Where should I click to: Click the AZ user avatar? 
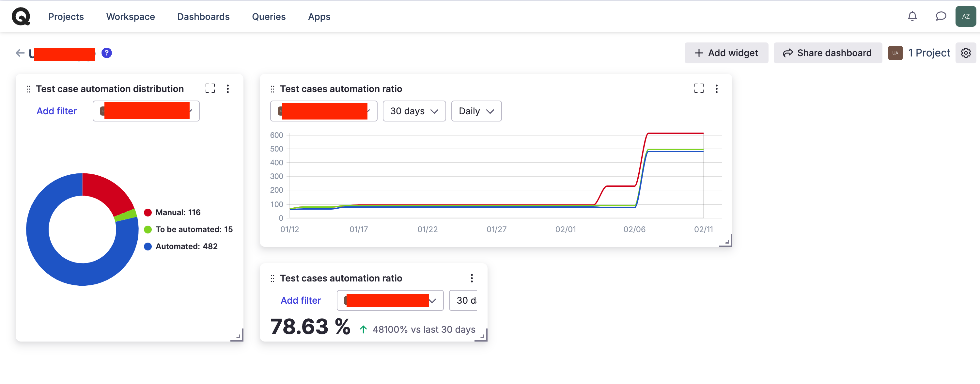coord(965,16)
